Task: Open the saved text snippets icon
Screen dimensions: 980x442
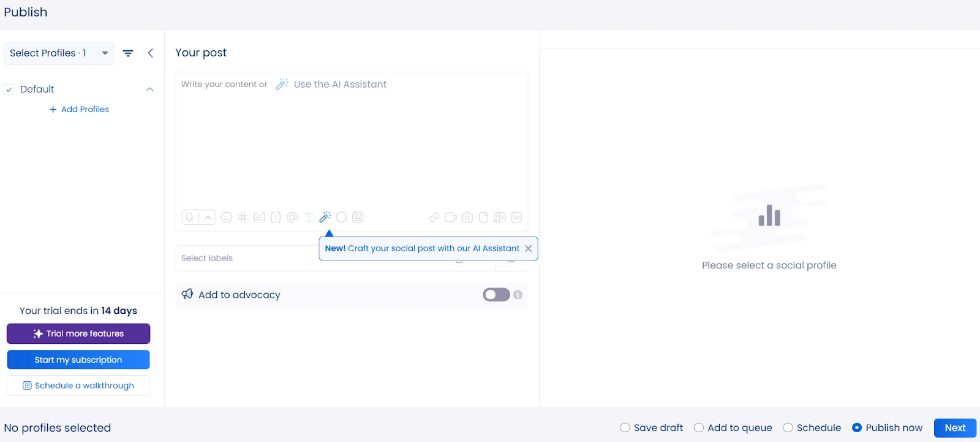Action: point(259,217)
